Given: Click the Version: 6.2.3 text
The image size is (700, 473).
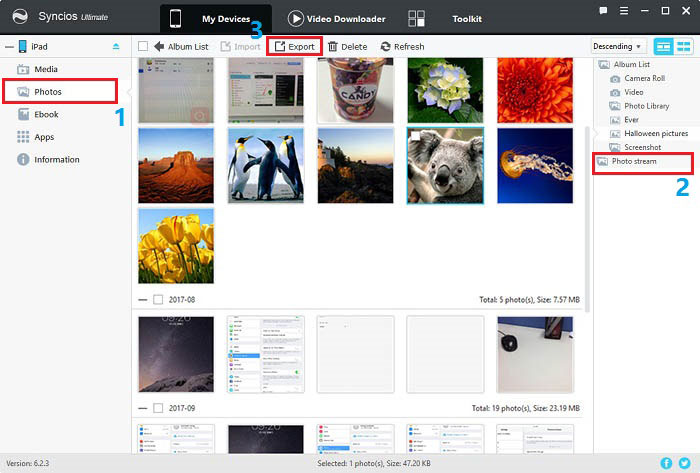Looking at the screenshot, I should click(27, 464).
